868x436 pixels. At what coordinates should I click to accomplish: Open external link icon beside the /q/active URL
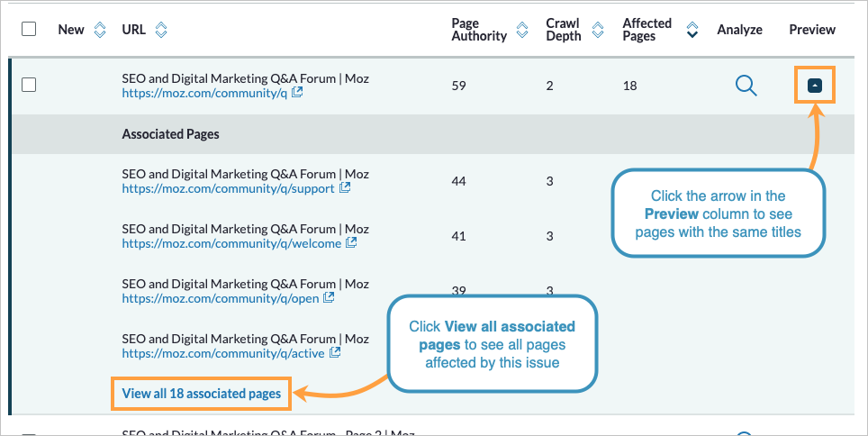point(336,352)
